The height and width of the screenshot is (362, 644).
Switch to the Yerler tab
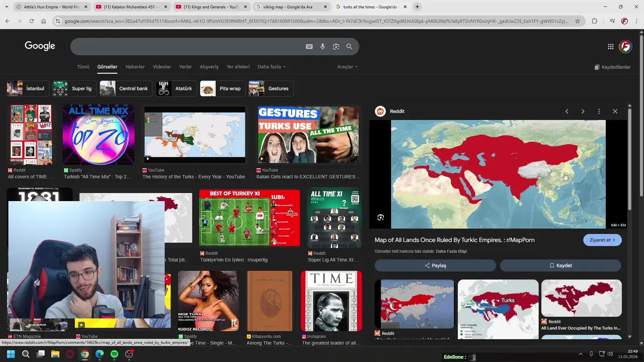[x=186, y=67]
